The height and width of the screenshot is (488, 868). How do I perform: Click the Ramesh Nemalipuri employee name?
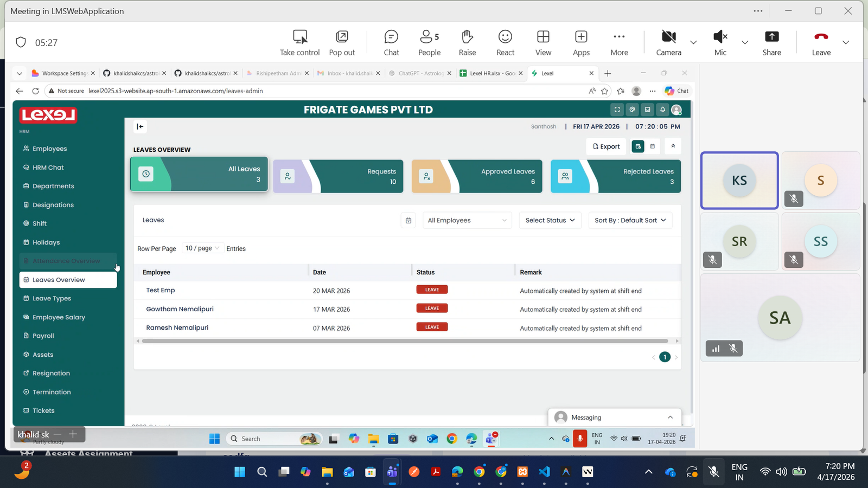click(x=177, y=328)
